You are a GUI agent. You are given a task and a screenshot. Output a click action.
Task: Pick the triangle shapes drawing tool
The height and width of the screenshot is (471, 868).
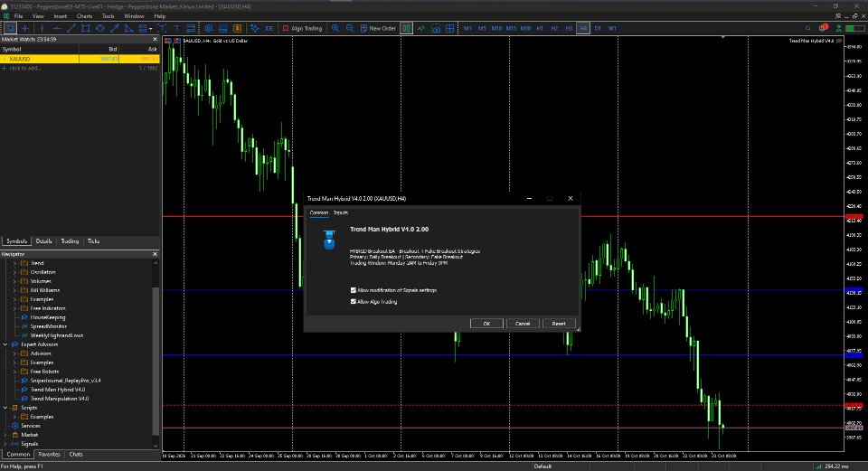[129, 28]
